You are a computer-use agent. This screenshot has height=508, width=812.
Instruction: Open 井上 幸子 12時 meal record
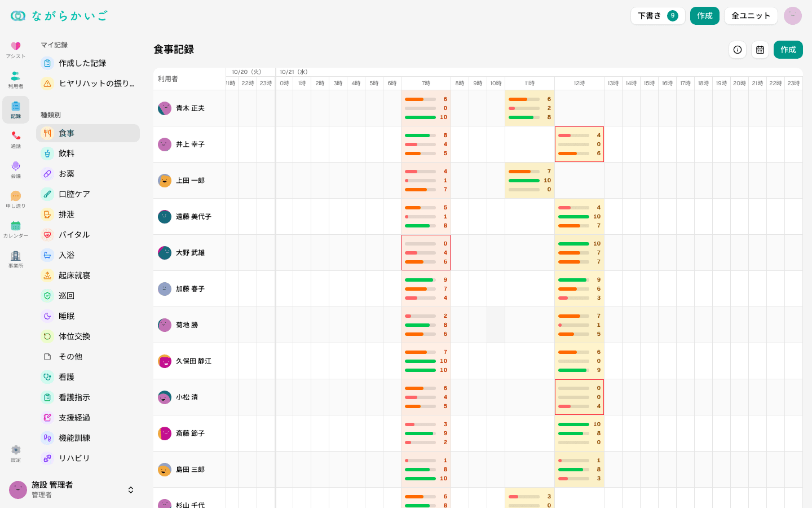tap(579, 144)
